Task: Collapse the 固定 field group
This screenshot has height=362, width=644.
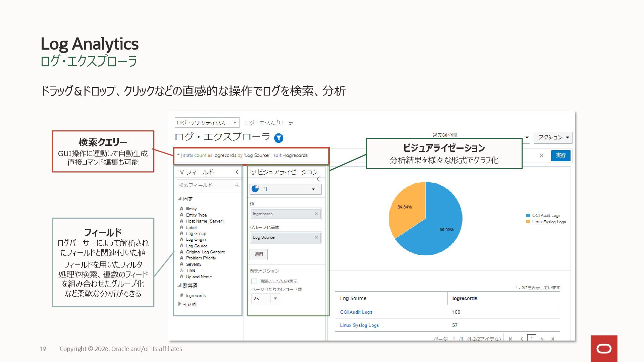Action: coord(180,199)
